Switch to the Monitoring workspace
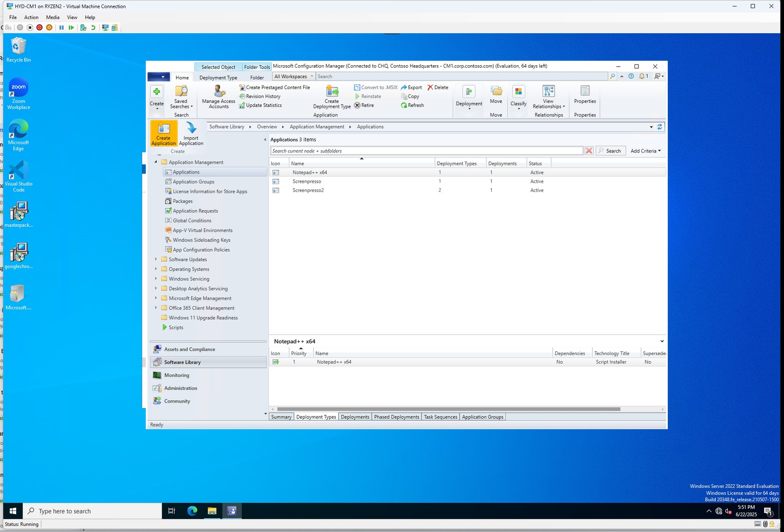This screenshot has height=532, width=784. click(176, 375)
